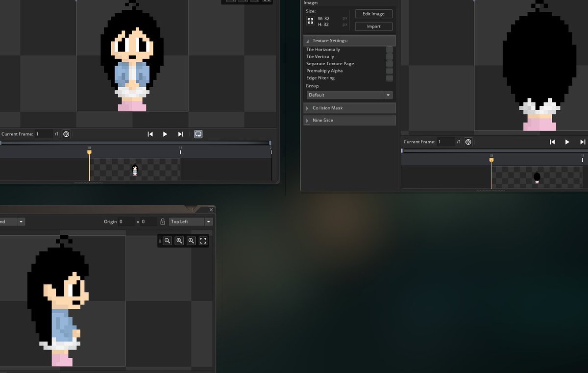Click the Import button

374,26
